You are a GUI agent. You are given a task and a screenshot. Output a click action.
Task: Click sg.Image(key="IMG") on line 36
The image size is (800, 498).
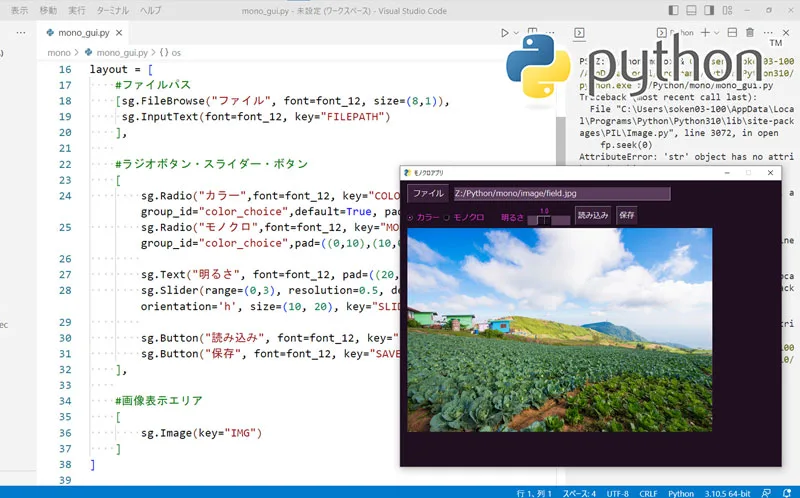click(202, 433)
